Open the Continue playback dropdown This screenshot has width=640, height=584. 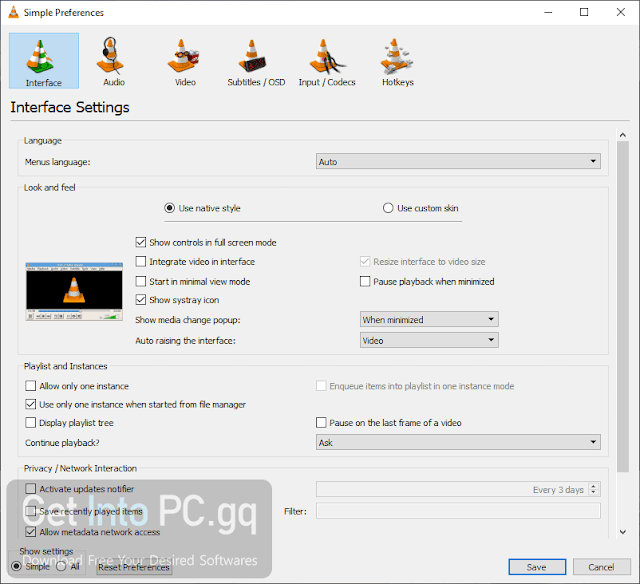coord(458,442)
